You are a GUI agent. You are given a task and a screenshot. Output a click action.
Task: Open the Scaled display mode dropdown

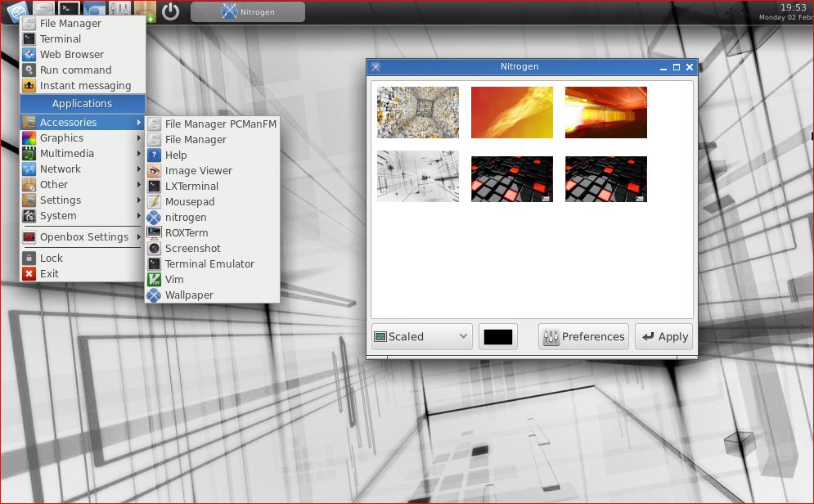pyautogui.click(x=421, y=336)
